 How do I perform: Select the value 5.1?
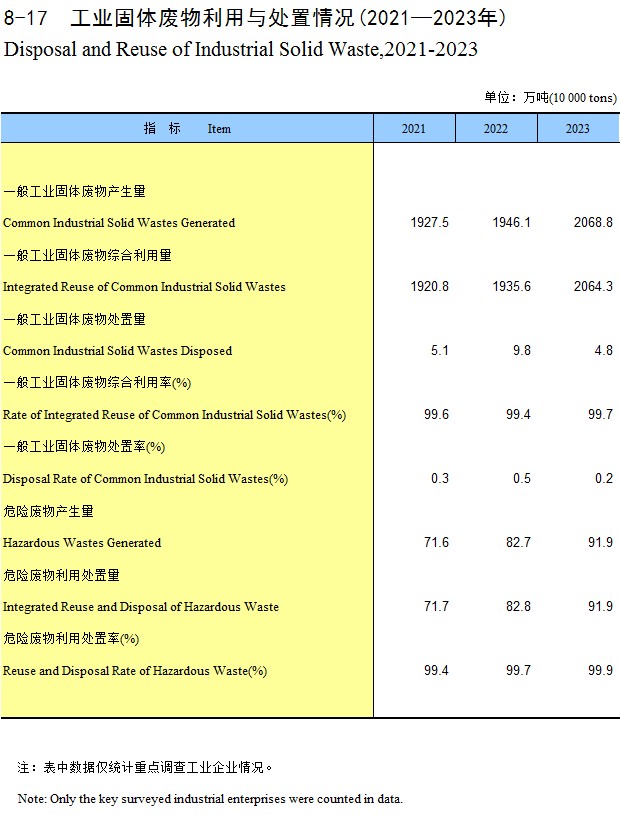tap(440, 350)
